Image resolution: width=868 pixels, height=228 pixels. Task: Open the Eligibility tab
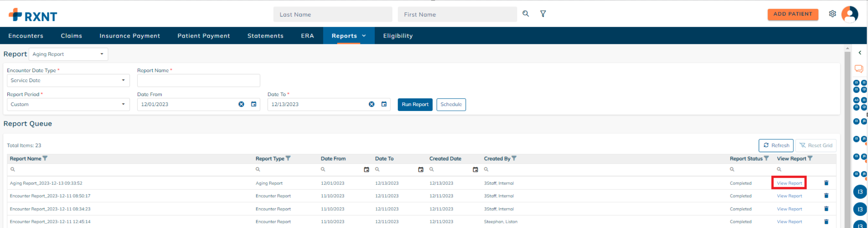397,36
